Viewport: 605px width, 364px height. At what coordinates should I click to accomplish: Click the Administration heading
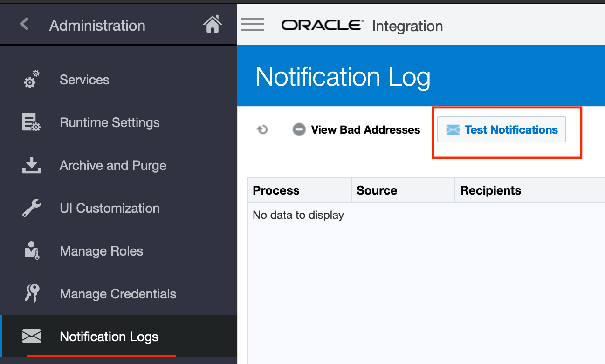[x=97, y=25]
